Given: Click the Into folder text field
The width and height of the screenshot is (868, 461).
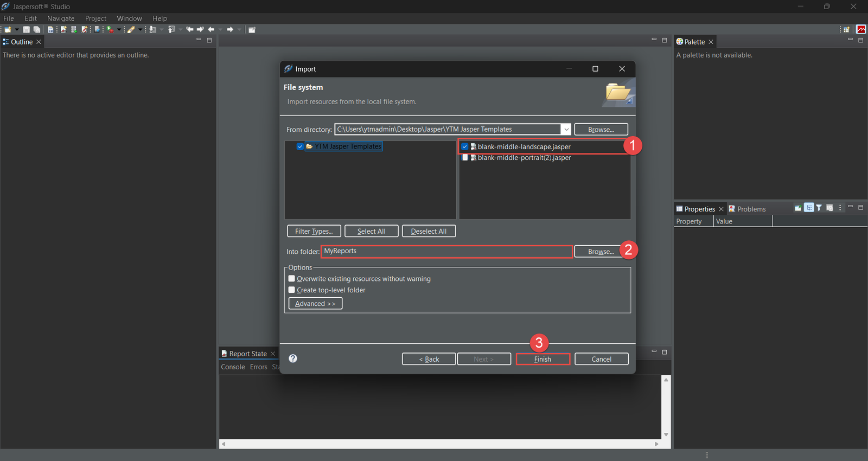Looking at the screenshot, I should click(x=446, y=251).
